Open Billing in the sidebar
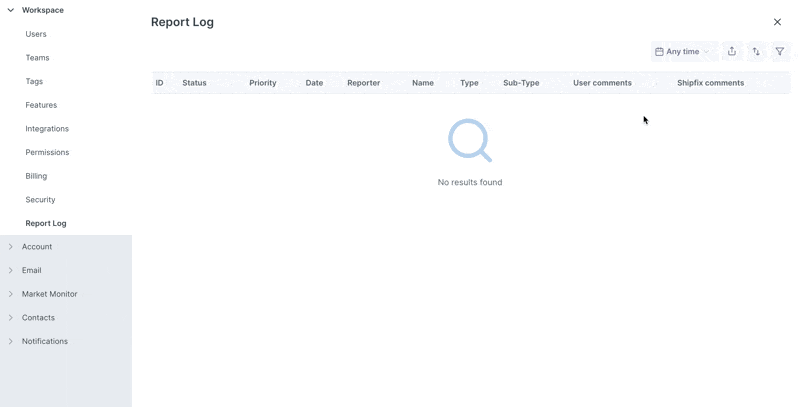This screenshot has width=800, height=407. coord(36,176)
